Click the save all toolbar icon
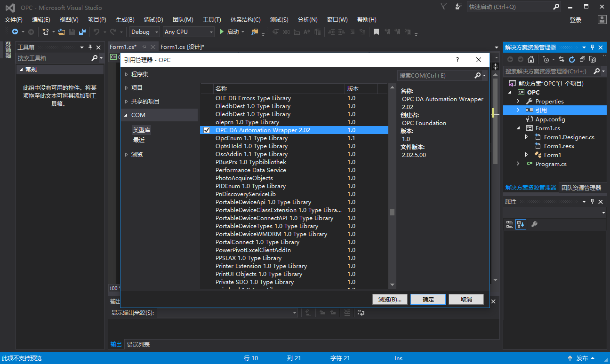610x364 pixels. click(x=82, y=32)
